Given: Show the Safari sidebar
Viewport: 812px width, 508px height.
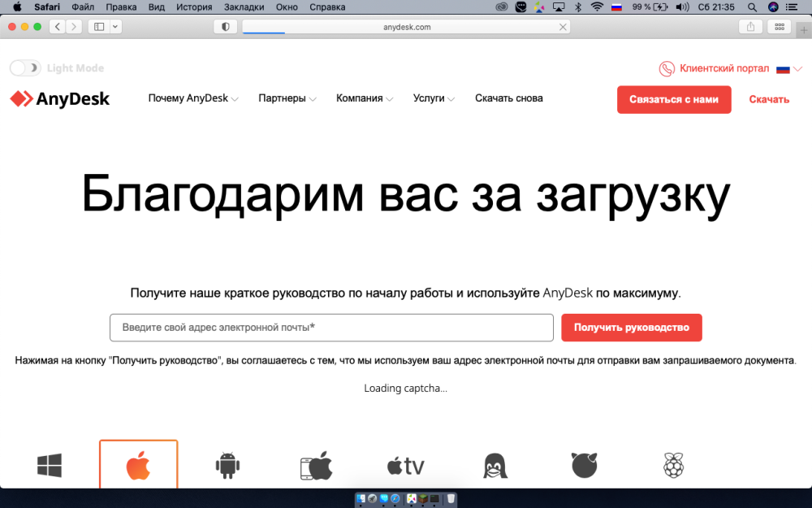Looking at the screenshot, I should 99,27.
